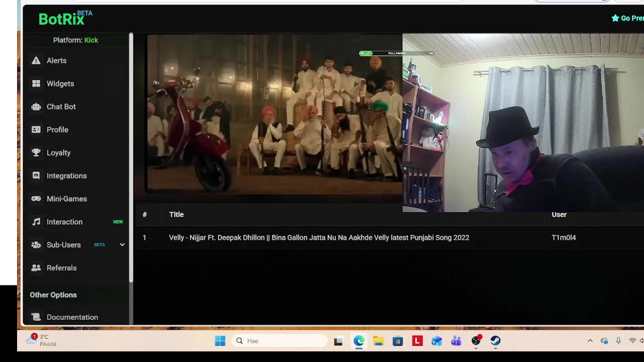644x362 pixels.
Task: Go to the Widgets section
Action: click(x=60, y=83)
